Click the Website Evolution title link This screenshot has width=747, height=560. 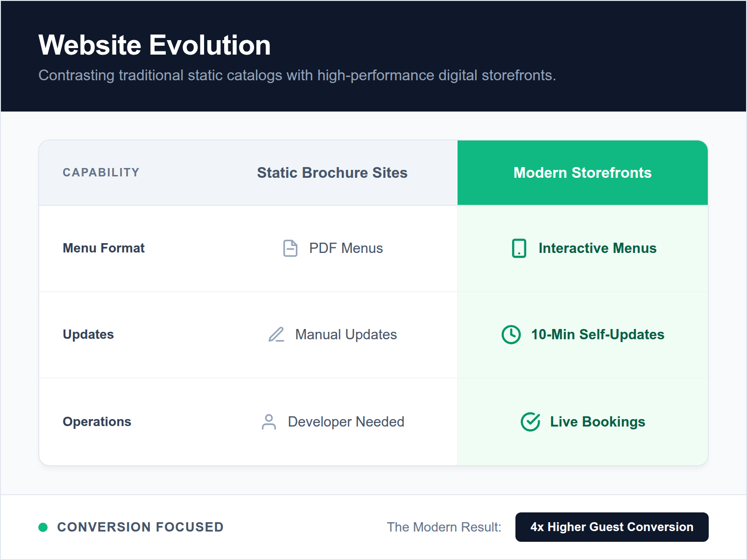155,45
